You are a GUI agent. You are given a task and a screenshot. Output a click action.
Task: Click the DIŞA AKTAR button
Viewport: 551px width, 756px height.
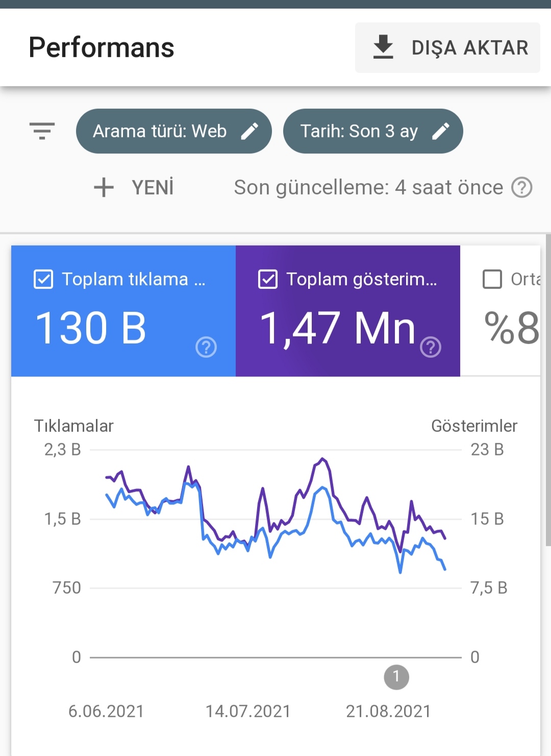pos(447,47)
